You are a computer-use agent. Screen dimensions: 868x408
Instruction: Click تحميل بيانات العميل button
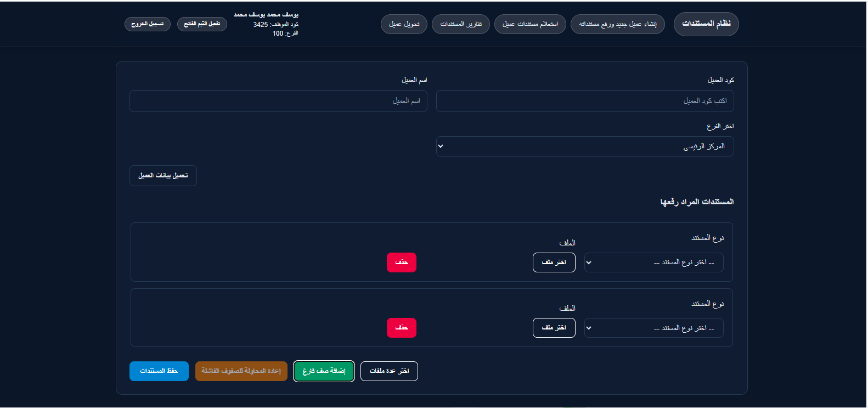tap(163, 176)
